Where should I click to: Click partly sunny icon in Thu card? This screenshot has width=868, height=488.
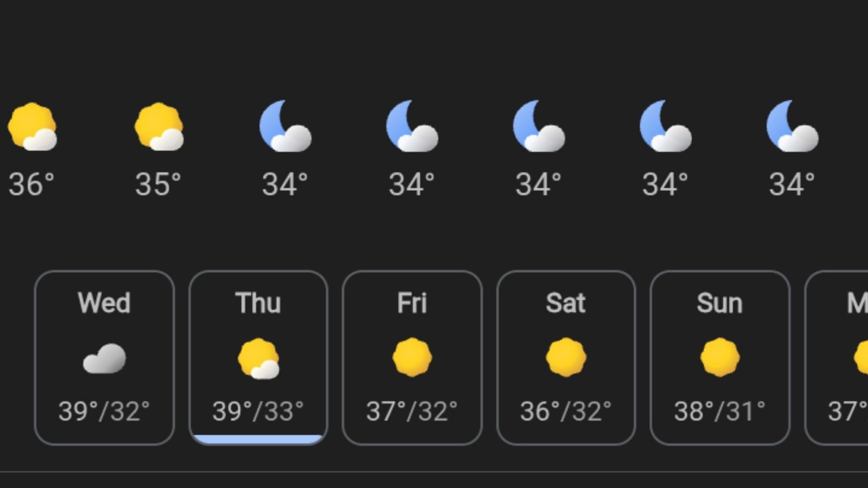(259, 358)
